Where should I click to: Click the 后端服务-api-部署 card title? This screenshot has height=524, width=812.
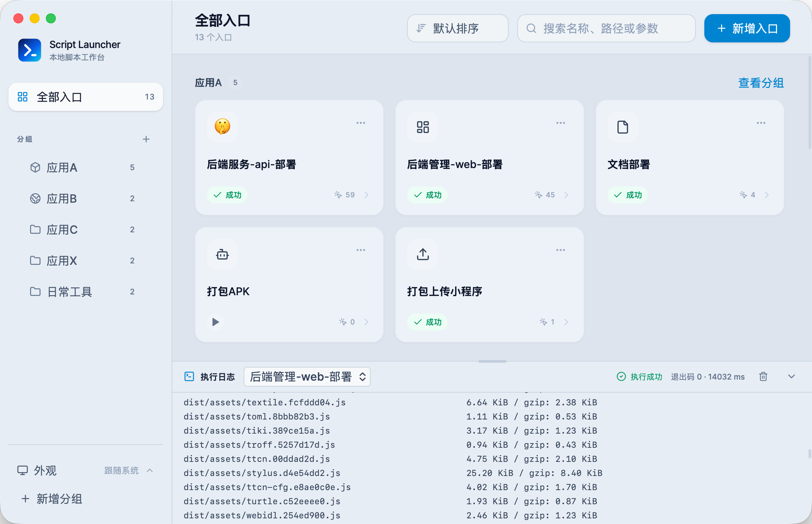pyautogui.click(x=251, y=165)
